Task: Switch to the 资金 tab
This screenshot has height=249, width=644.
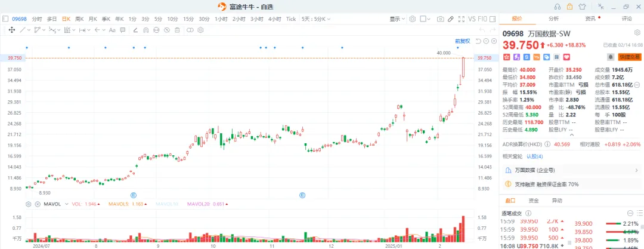Action: coord(534,201)
